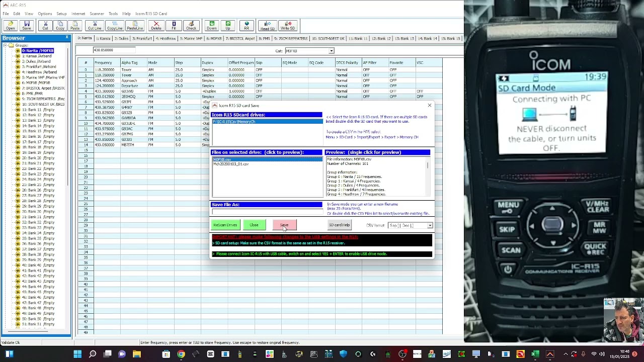
Task: Select 11: Bank 11 /Empty in Browser tree
Action: (x=38, y=110)
